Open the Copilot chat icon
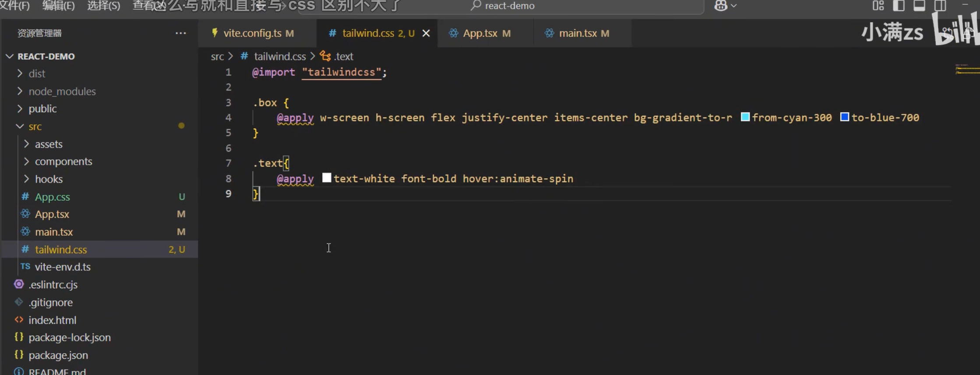This screenshot has height=375, width=980. pyautogui.click(x=720, y=6)
